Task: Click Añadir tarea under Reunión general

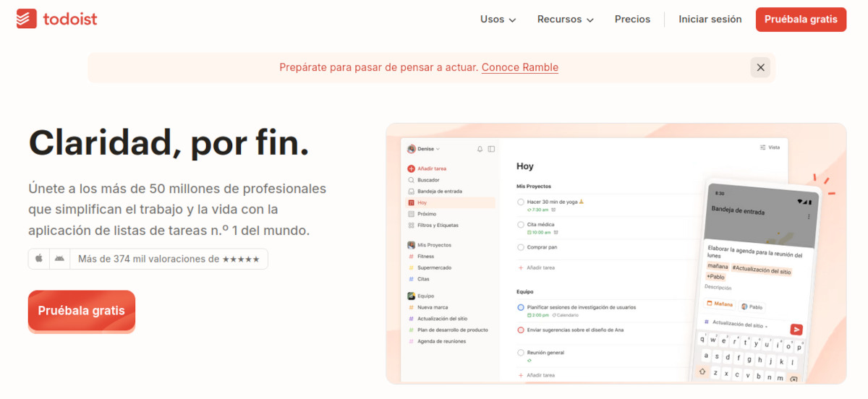Action: (536, 375)
